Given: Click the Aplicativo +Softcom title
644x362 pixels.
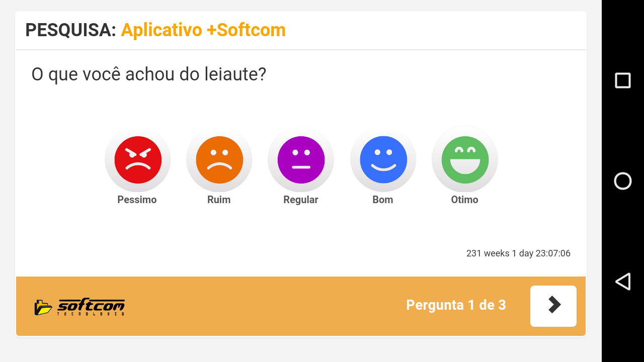Looking at the screenshot, I should (203, 30).
